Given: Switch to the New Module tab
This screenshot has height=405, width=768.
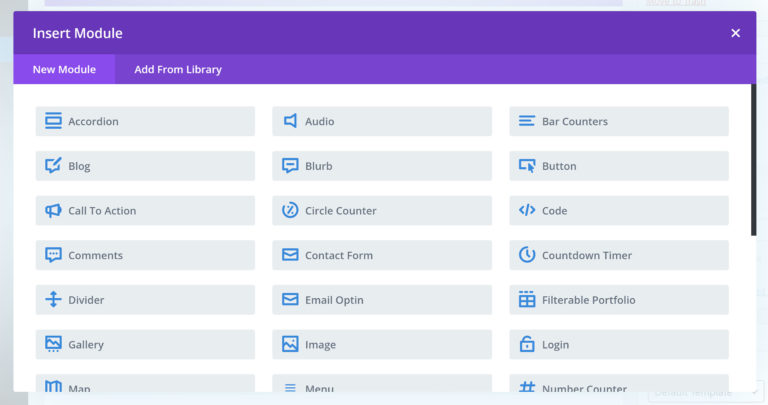Looking at the screenshot, I should click(x=64, y=69).
